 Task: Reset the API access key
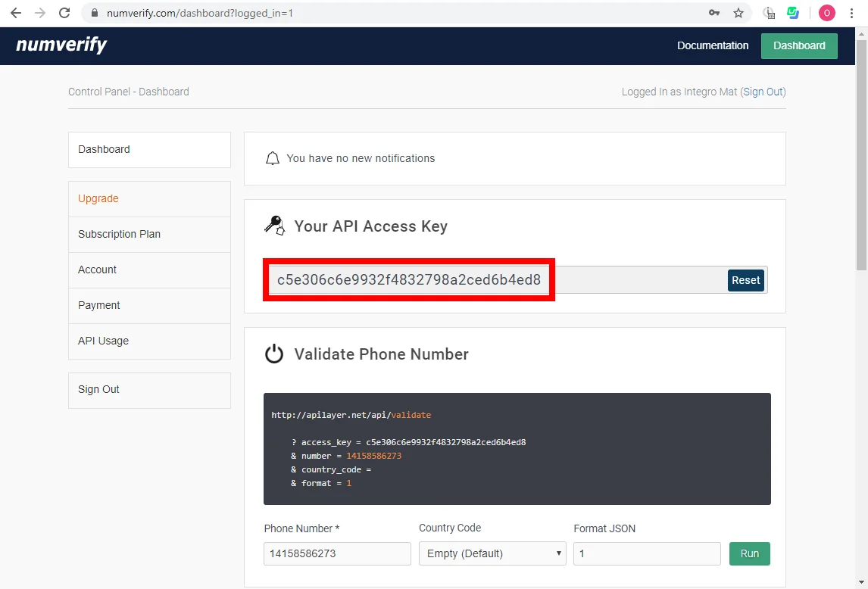(x=745, y=280)
